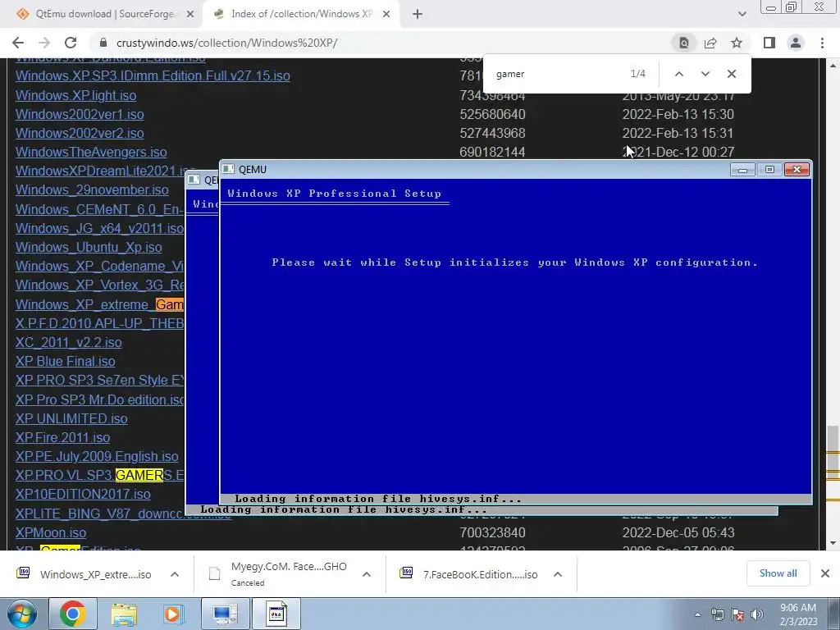Open the tab search dropdown chevron
The width and height of the screenshot is (840, 630).
tap(742, 15)
